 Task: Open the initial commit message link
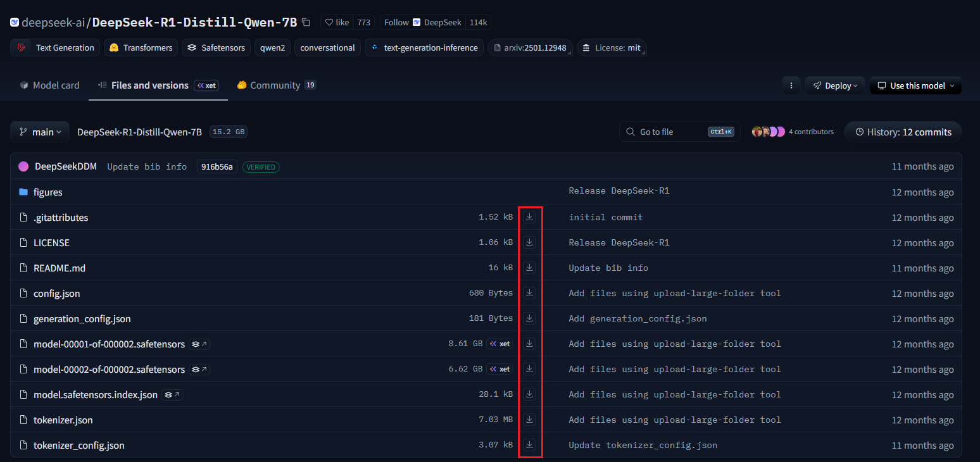click(x=606, y=217)
